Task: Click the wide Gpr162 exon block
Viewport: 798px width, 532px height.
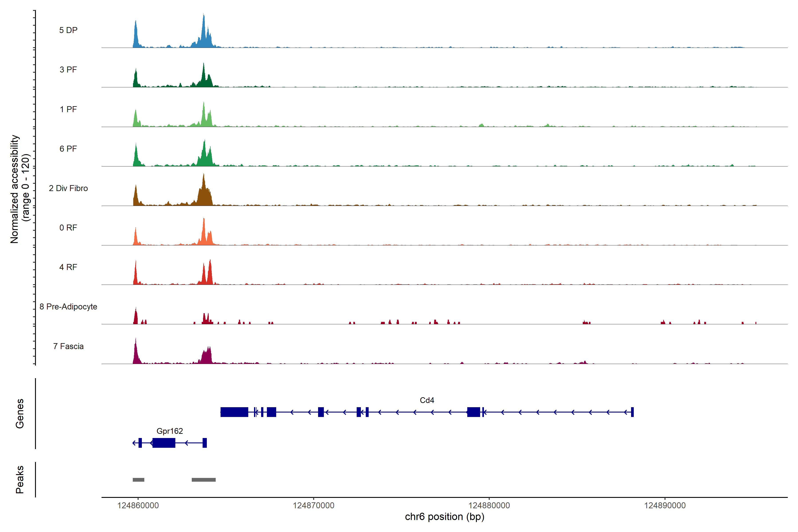Action: (x=164, y=443)
